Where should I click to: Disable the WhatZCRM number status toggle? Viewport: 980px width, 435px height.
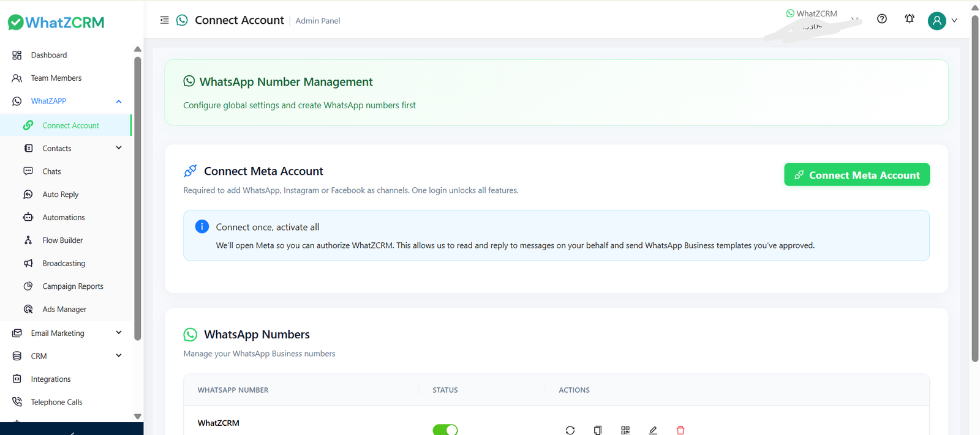[445, 429]
